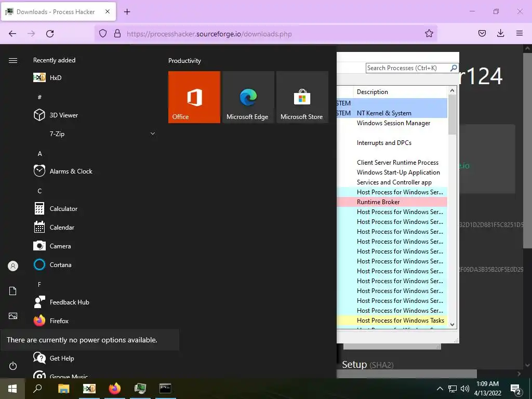Switch to Command Prompt in taskbar

pyautogui.click(x=165, y=389)
